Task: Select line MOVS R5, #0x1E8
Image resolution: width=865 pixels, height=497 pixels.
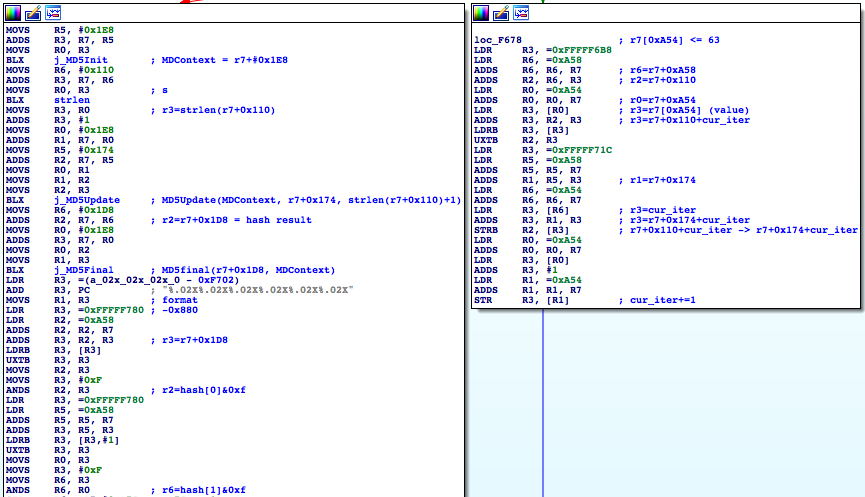Action: [x=60, y=30]
